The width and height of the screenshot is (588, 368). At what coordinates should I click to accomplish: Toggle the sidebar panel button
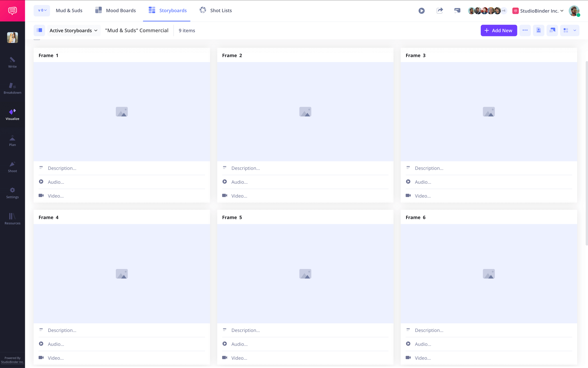39,30
